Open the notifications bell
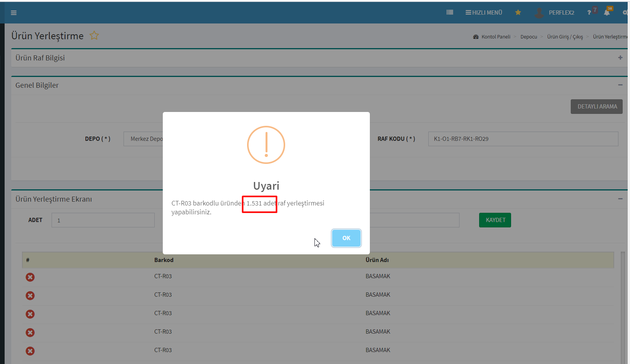Screen dimensions: 630x364 [607, 13]
